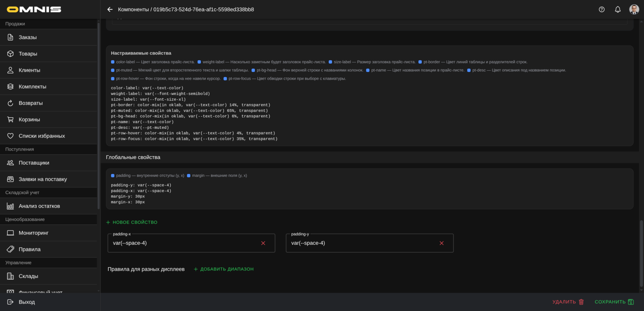Click the Возвраты refresh icon

click(10, 103)
